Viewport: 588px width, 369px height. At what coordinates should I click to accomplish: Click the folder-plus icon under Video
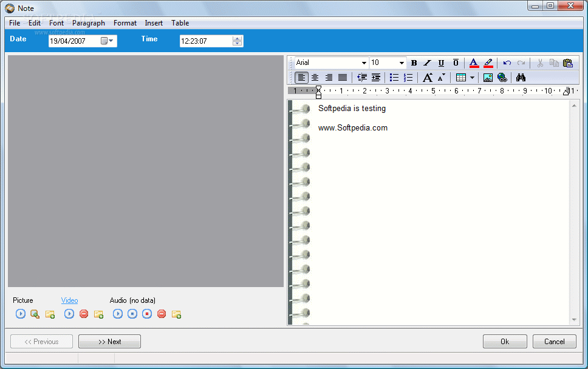(x=98, y=314)
